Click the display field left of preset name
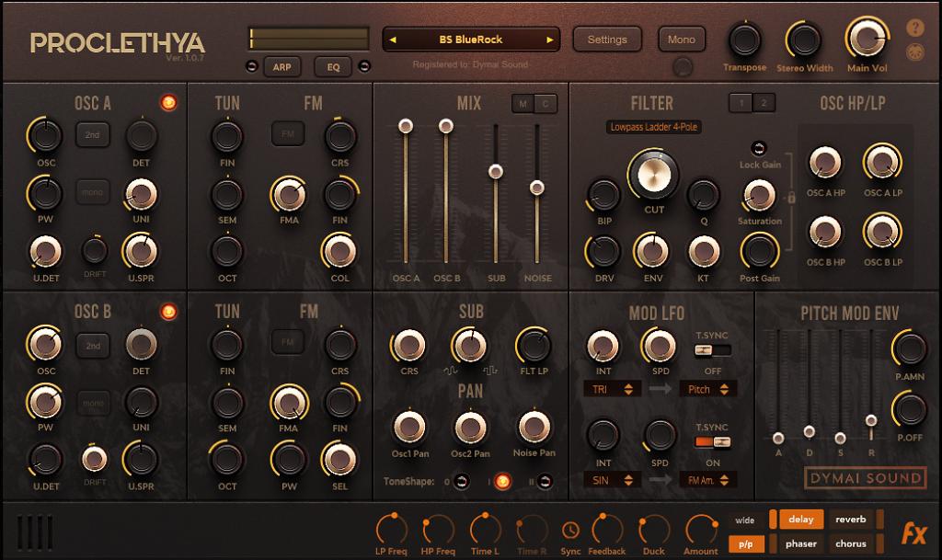942x560 pixels. click(309, 39)
